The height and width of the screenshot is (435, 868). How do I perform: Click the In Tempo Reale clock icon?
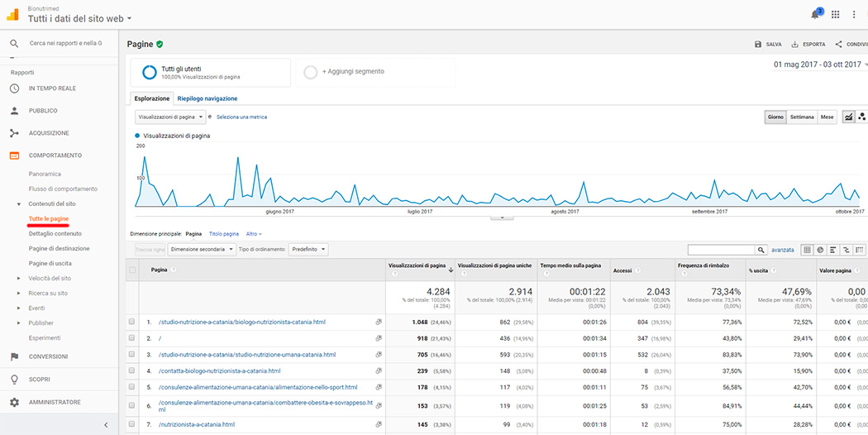(14, 88)
